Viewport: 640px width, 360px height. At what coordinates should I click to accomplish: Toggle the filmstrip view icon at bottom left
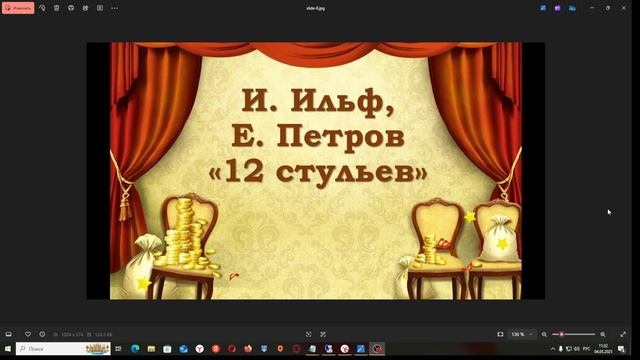[x=9, y=334]
